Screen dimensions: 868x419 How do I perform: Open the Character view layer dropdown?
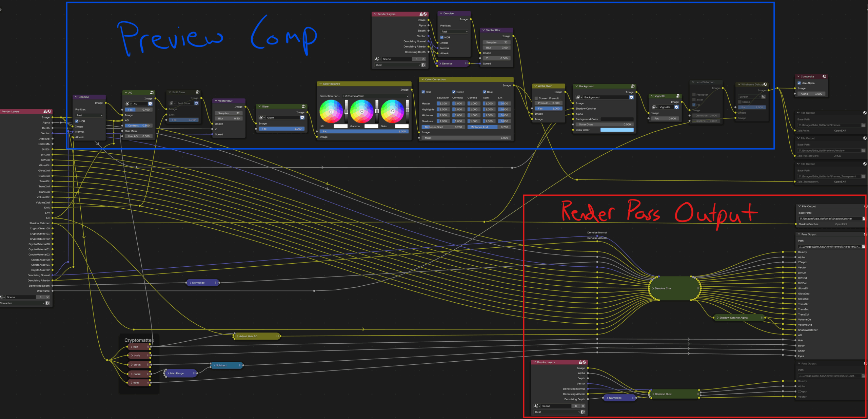pyautogui.click(x=22, y=303)
